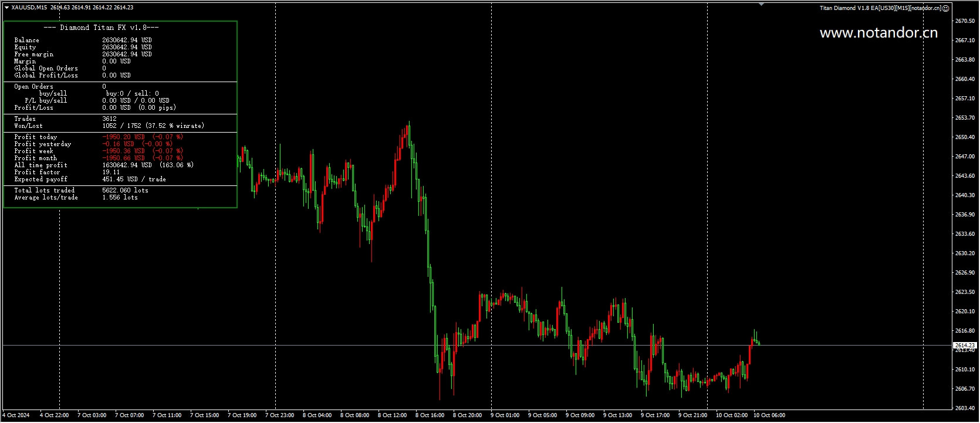The image size is (980, 423).
Task: Click the All time profit value 1630642.94 USD
Action: point(148,165)
